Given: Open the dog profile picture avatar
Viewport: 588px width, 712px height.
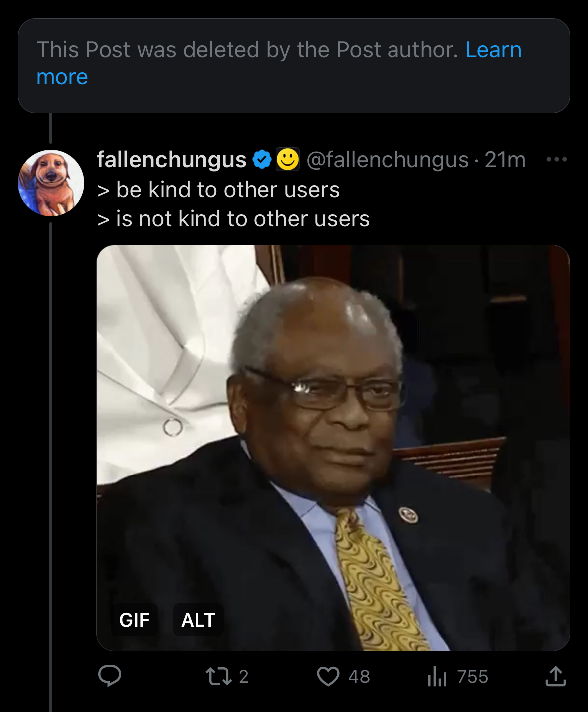Looking at the screenshot, I should tap(51, 183).
